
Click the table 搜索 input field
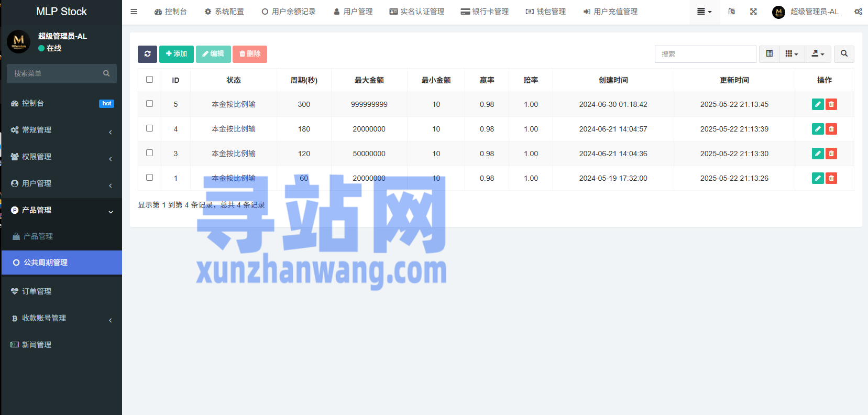705,54
